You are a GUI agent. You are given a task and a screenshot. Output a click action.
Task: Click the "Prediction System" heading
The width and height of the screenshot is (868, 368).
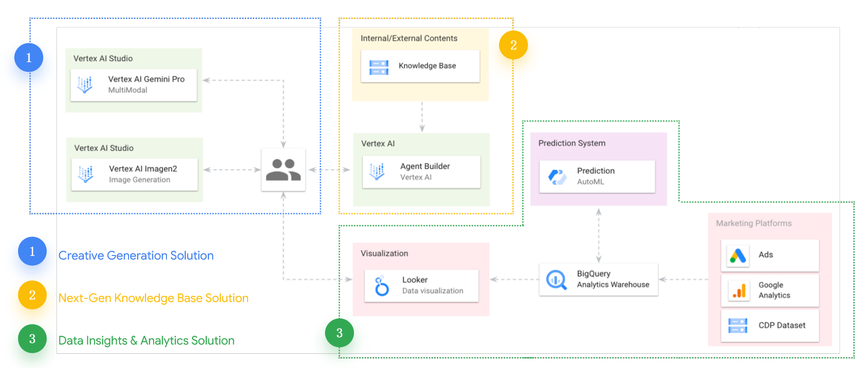pos(572,143)
